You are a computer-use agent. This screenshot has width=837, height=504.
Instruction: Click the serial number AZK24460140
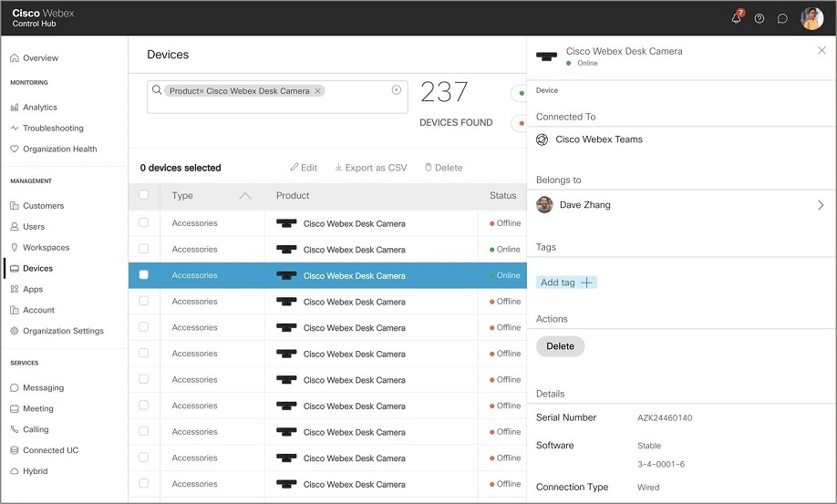click(665, 418)
